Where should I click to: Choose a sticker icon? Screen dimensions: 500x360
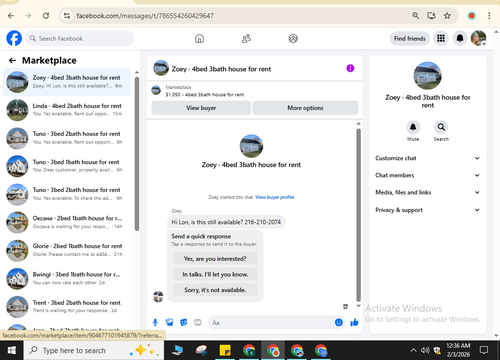[183, 322]
